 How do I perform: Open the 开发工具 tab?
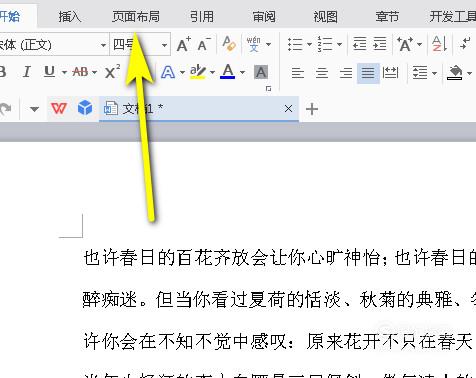point(453,16)
